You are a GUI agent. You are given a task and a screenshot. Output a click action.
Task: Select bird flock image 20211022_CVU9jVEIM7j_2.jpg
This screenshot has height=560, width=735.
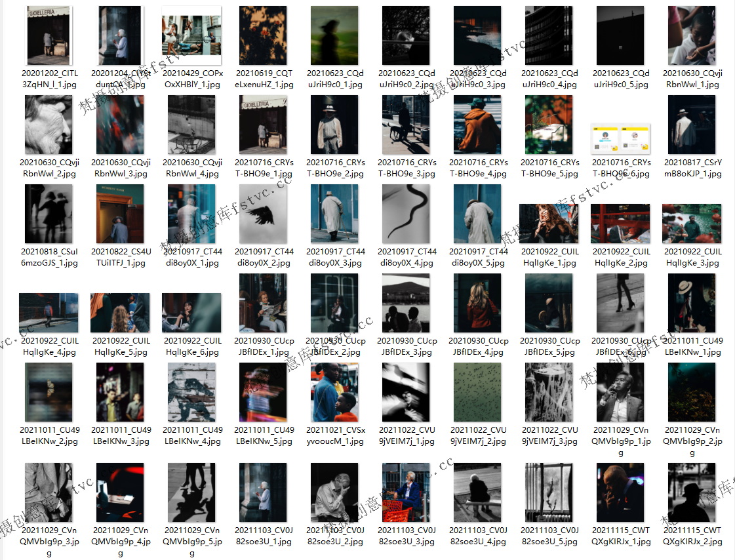click(x=477, y=392)
